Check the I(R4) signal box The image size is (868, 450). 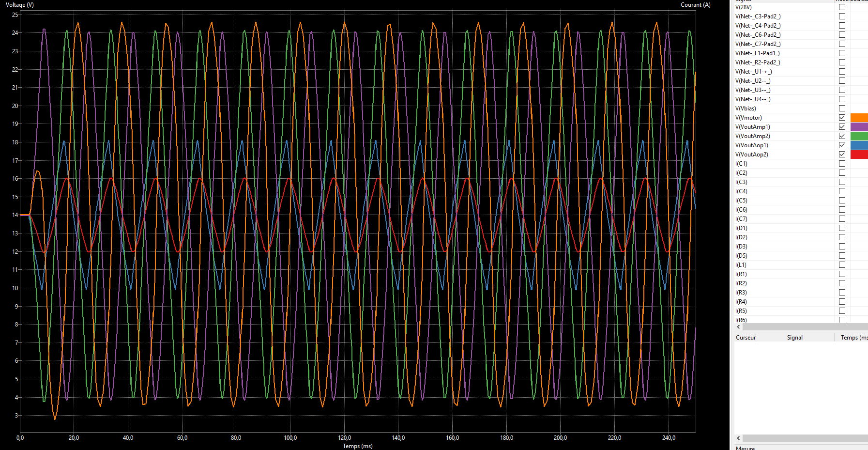(x=842, y=302)
